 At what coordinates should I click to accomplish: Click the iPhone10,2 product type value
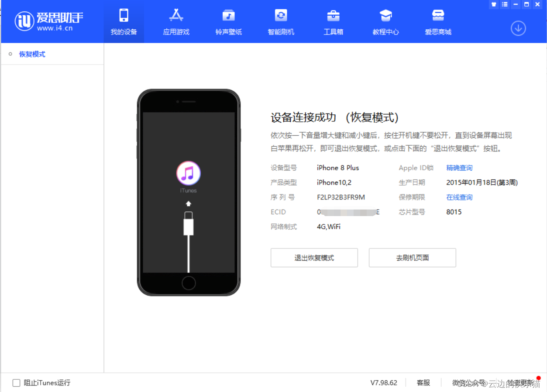click(334, 182)
